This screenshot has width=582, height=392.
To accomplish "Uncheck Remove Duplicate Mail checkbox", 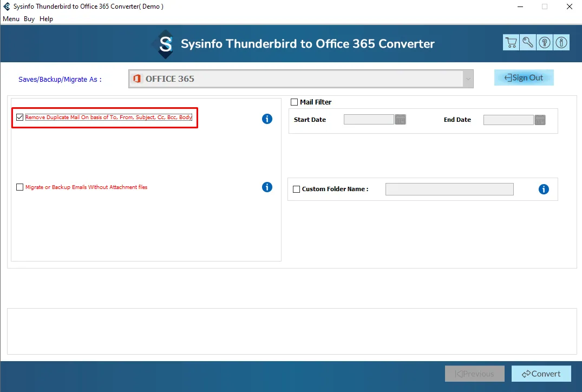I will click(19, 117).
